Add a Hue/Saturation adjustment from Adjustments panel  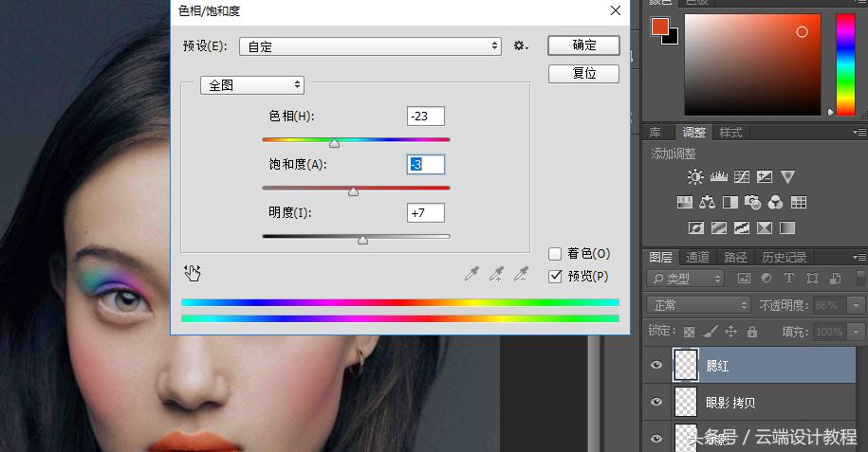[x=685, y=203]
